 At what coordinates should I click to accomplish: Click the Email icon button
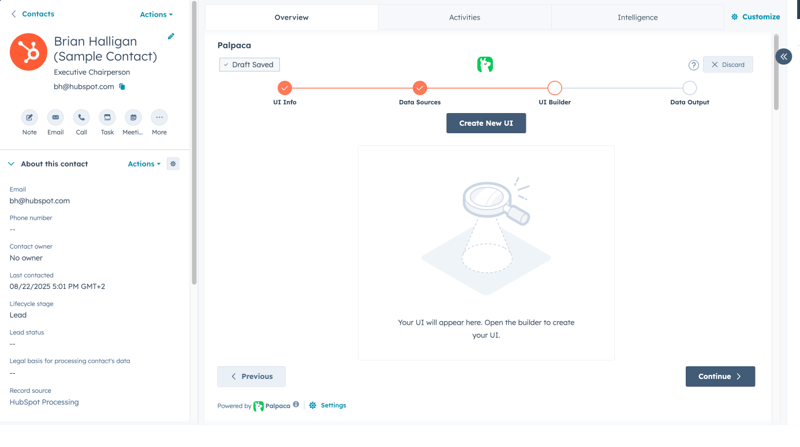pyautogui.click(x=55, y=118)
